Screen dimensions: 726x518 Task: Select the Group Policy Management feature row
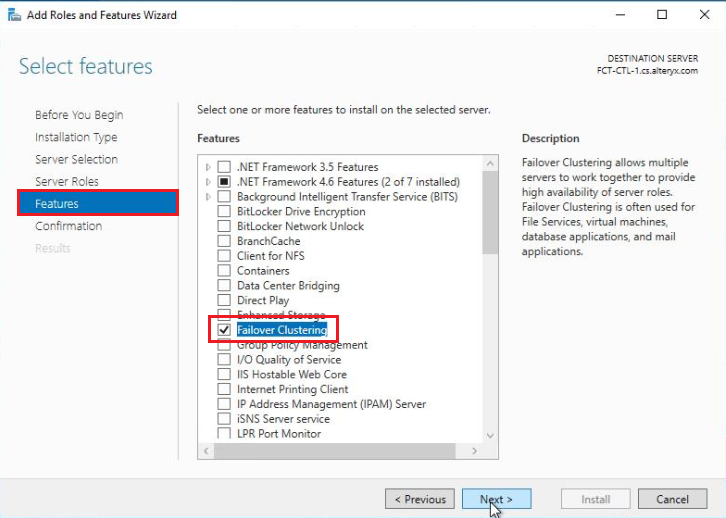click(x=302, y=345)
